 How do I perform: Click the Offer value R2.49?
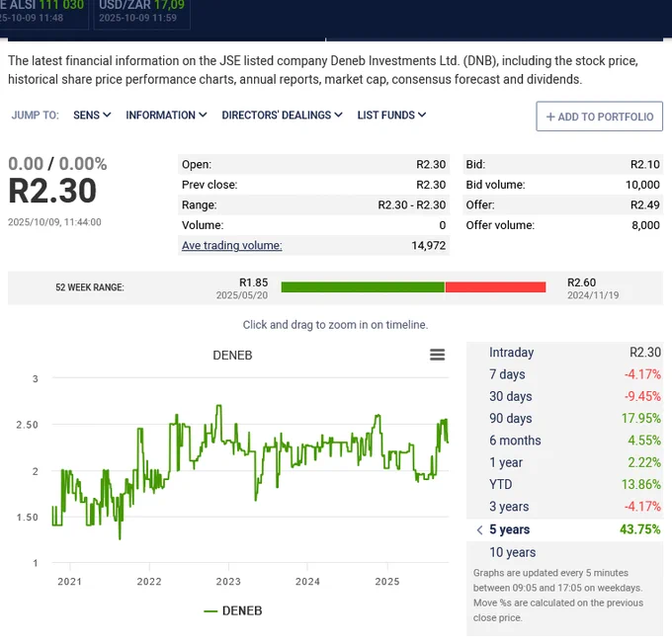coord(644,204)
